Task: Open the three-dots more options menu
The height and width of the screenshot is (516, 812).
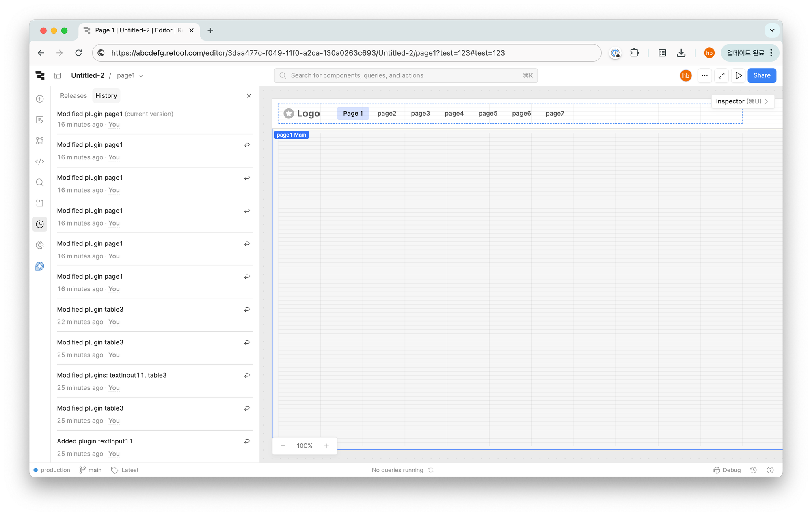Action: click(x=704, y=75)
